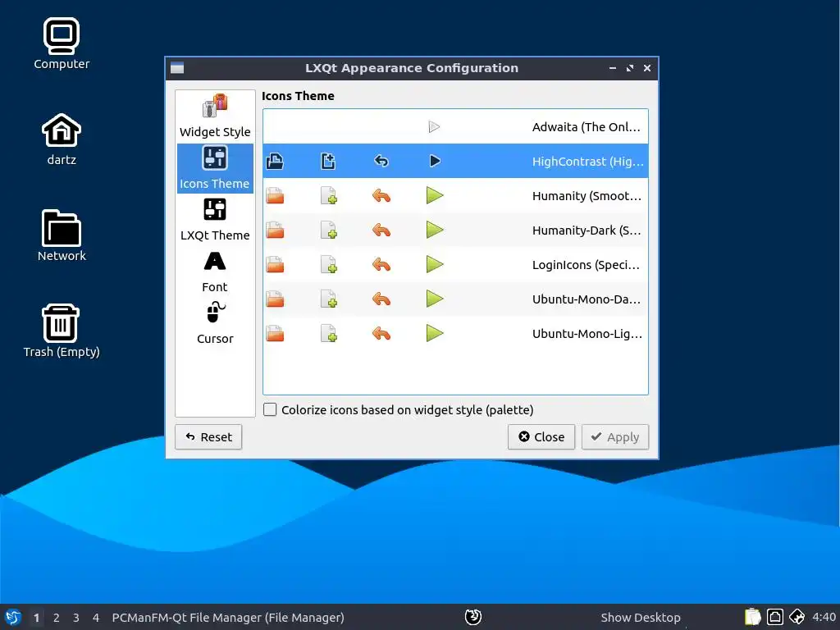Viewport: 840px width, 630px height.
Task: Select the Computer desktop icon
Action: tap(62, 43)
